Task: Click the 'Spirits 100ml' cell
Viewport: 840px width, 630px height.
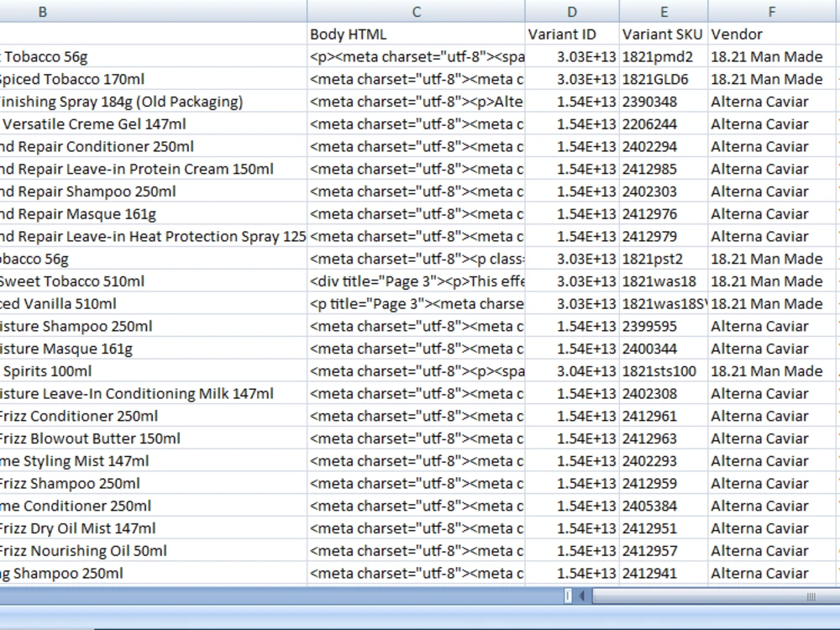Action: tap(153, 370)
